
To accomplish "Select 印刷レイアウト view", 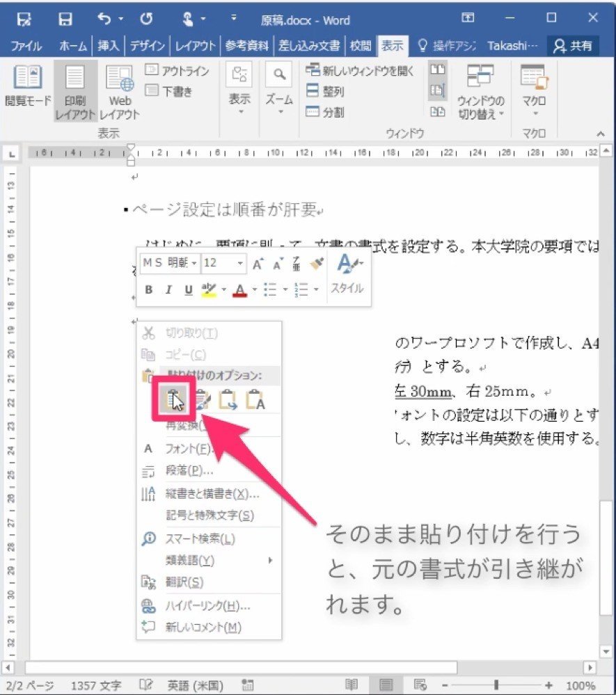I will (x=75, y=91).
